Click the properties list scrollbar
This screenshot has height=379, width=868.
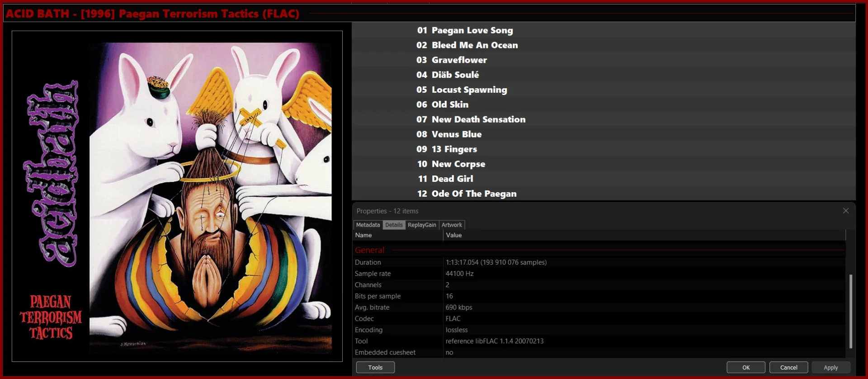[851, 311]
